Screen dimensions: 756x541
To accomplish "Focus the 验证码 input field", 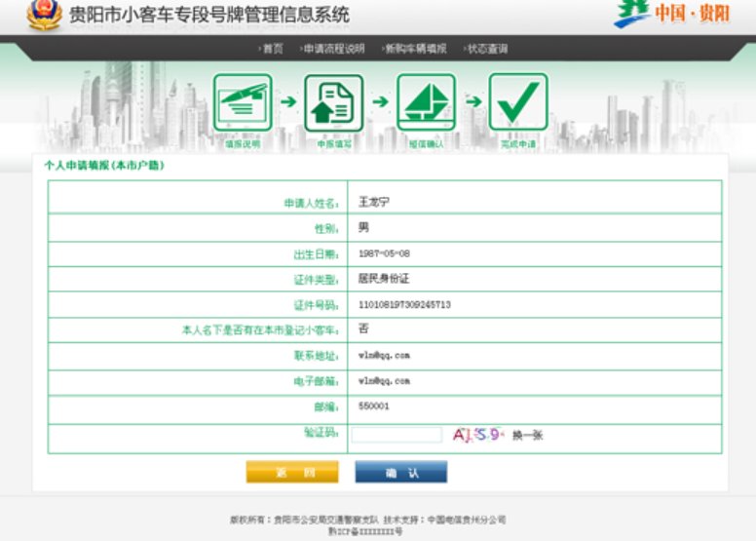I will tap(397, 435).
